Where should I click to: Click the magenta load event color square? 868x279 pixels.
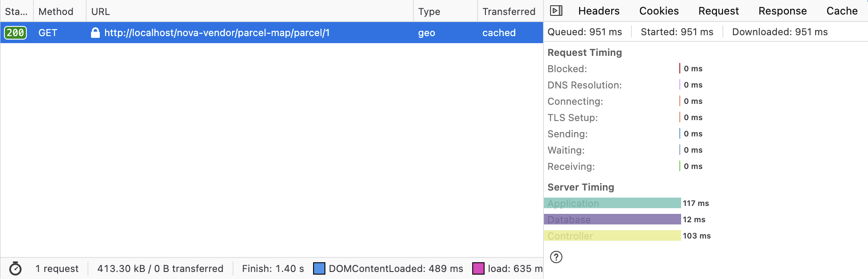[478, 268]
